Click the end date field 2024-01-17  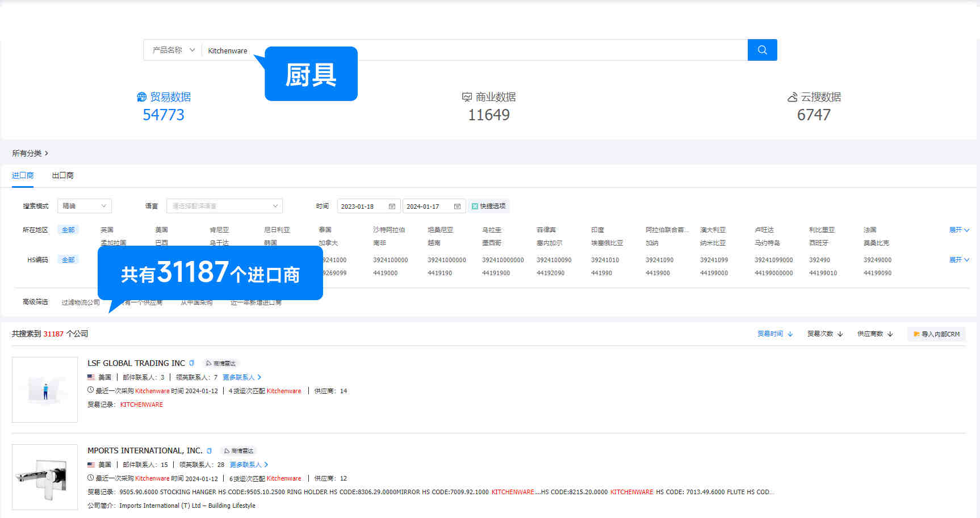click(434, 207)
